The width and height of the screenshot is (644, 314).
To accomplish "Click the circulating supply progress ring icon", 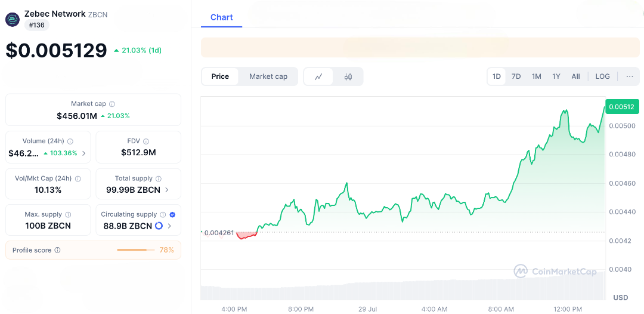I will tap(159, 226).
